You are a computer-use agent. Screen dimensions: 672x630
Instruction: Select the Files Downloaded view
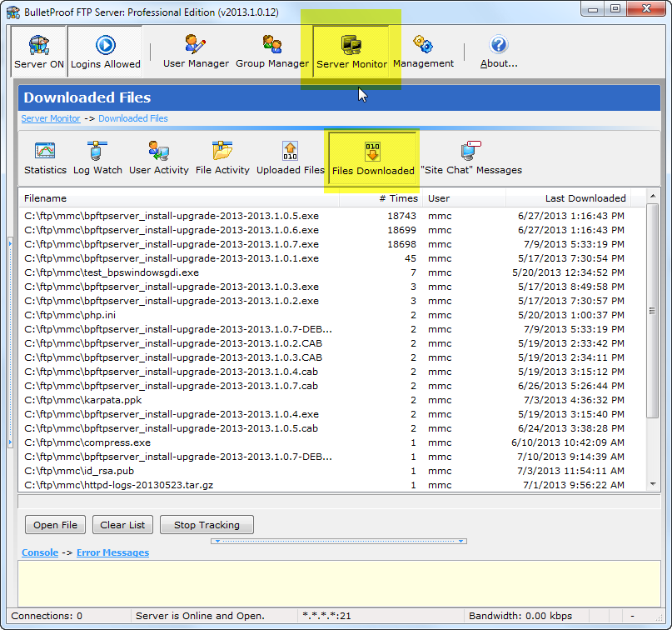pos(373,158)
